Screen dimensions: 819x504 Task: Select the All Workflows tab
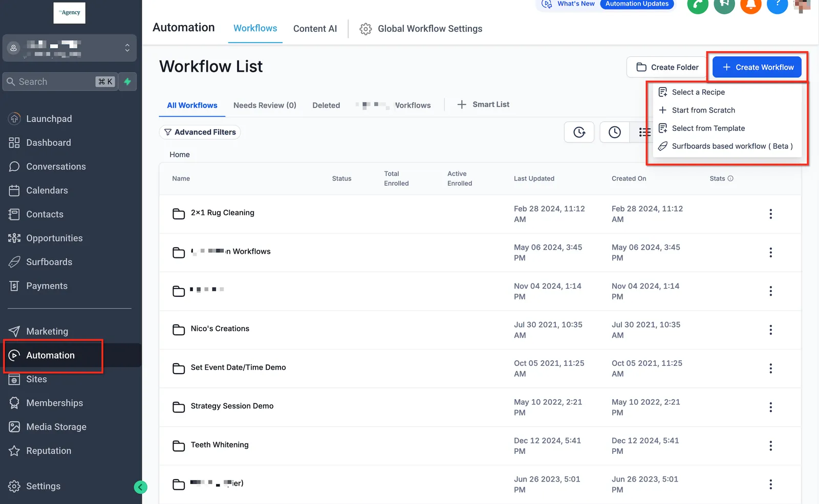(192, 105)
